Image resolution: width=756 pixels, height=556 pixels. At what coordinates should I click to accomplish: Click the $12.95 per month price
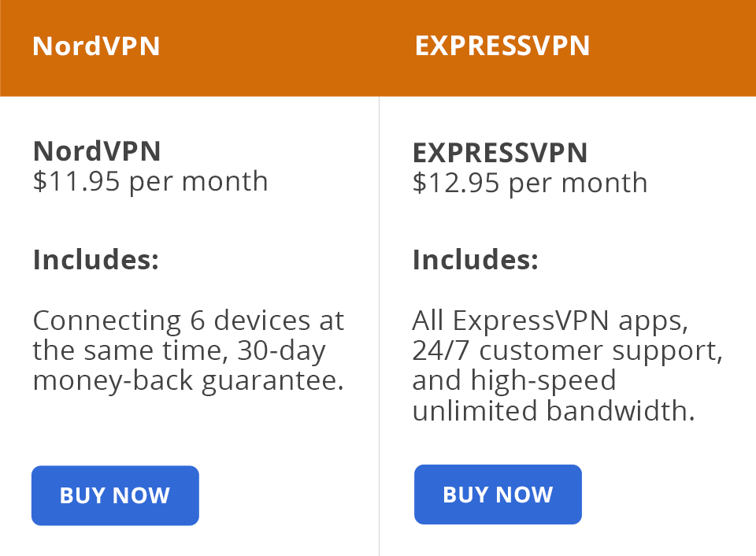tap(530, 183)
